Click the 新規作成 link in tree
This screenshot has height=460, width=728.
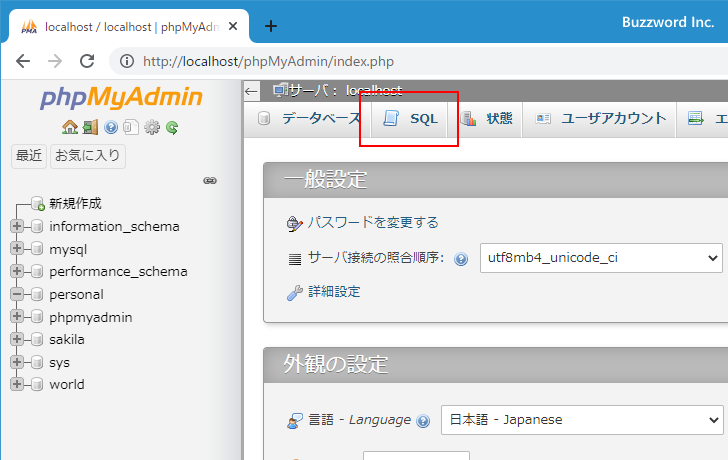coord(75,203)
